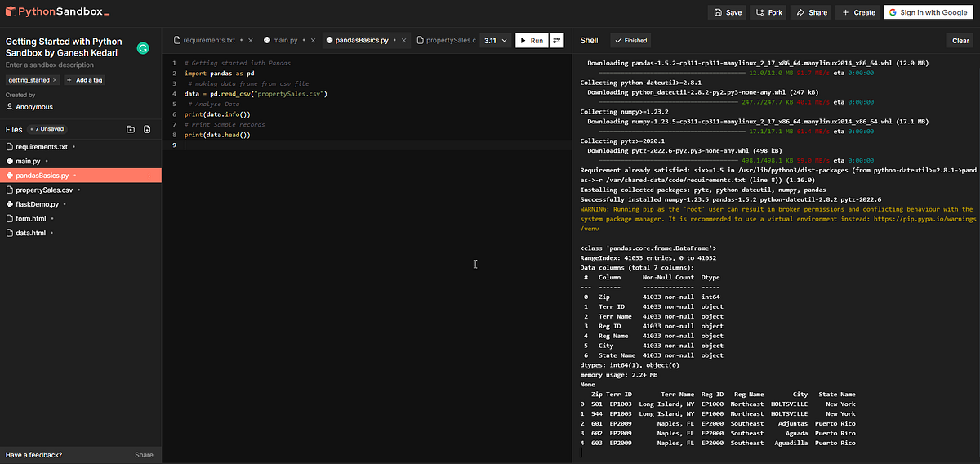
Task: Click the Share feedback link at bottom
Action: pos(144,455)
